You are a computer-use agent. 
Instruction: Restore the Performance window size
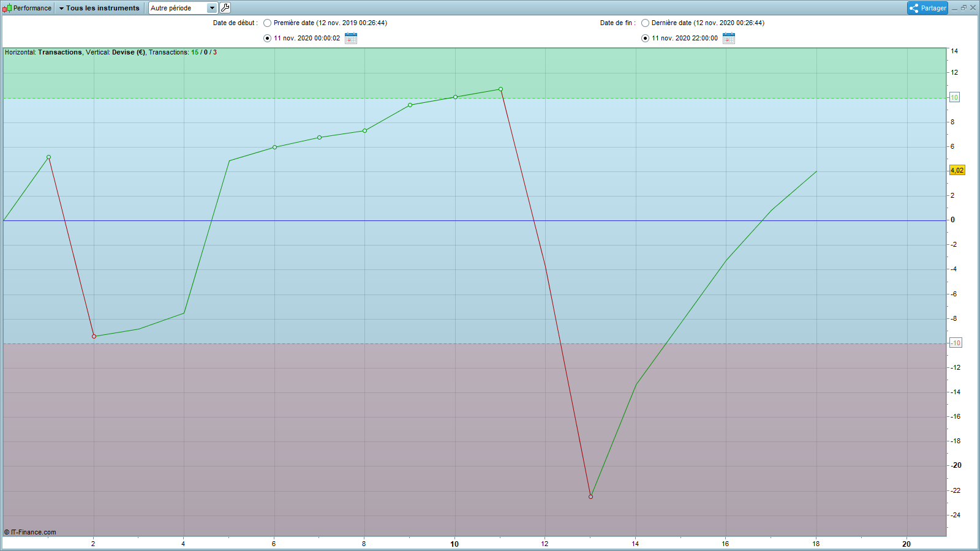[x=963, y=8]
